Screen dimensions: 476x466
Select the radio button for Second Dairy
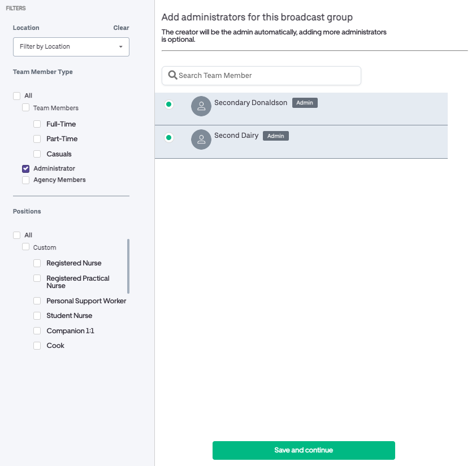pyautogui.click(x=169, y=138)
